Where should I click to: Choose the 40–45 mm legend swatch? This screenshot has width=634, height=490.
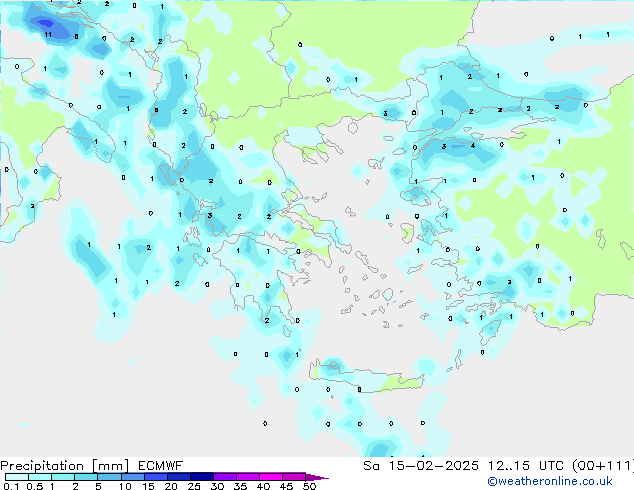271,477
